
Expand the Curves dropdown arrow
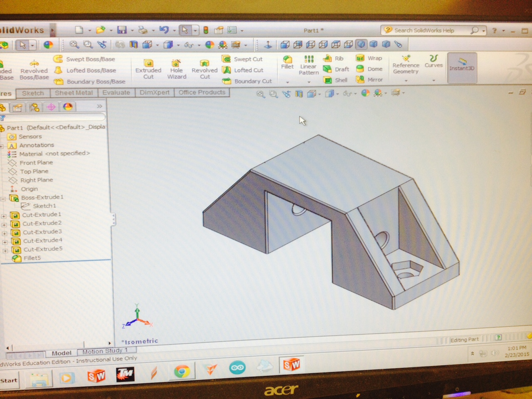(x=433, y=80)
